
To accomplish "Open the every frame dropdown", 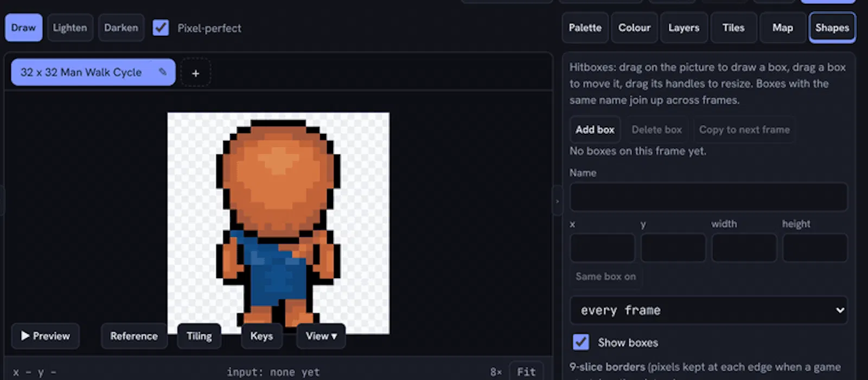I will (709, 310).
